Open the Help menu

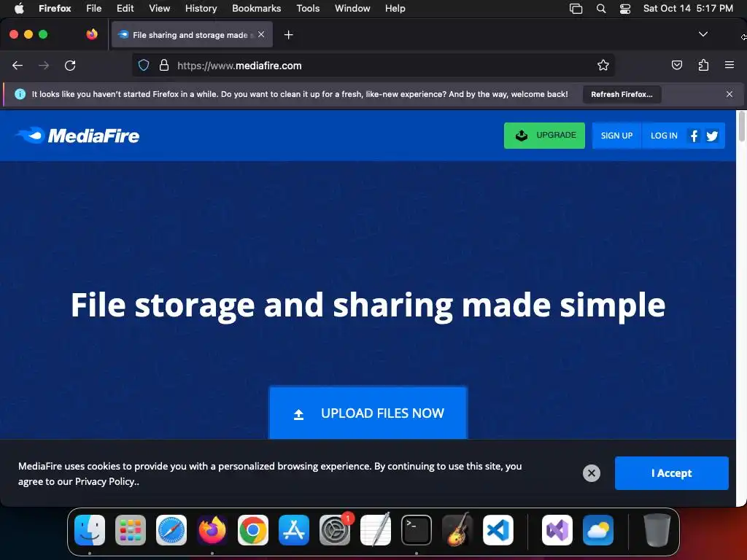pos(395,8)
